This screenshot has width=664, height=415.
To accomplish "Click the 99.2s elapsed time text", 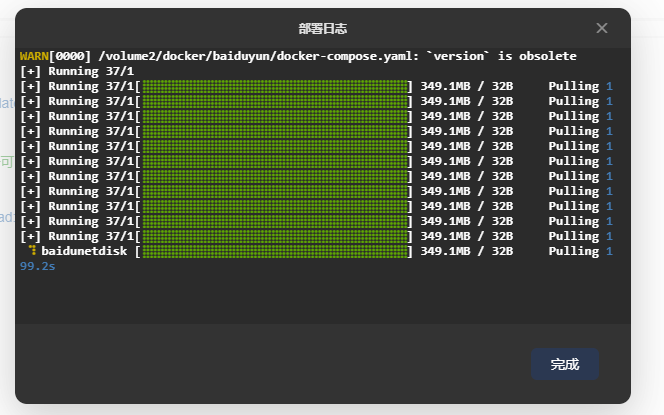I will point(38,266).
